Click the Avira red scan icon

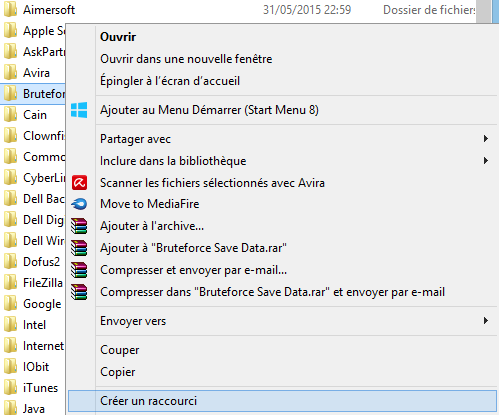[x=79, y=183]
